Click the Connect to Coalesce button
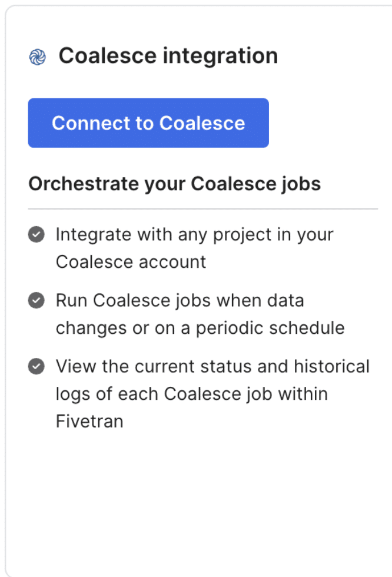 tap(148, 123)
